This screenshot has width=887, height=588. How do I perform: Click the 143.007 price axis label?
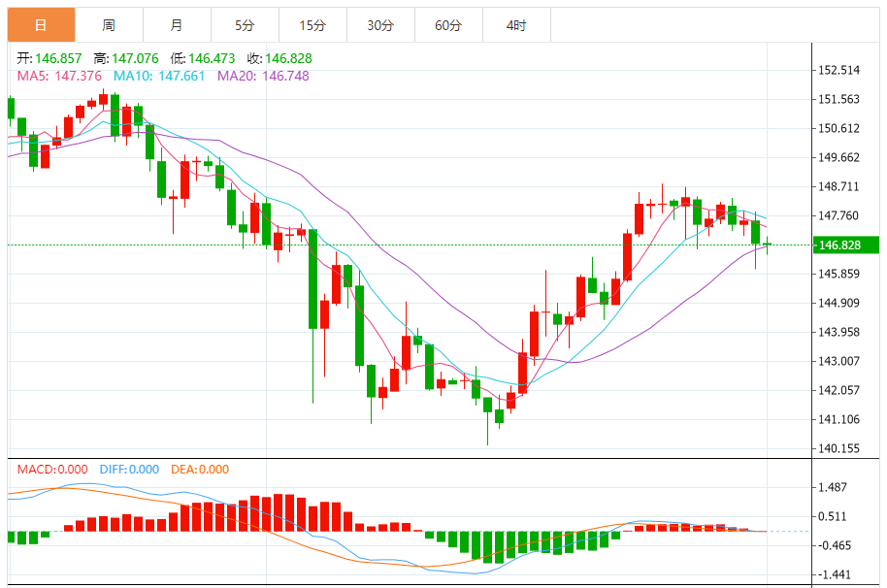tap(838, 361)
